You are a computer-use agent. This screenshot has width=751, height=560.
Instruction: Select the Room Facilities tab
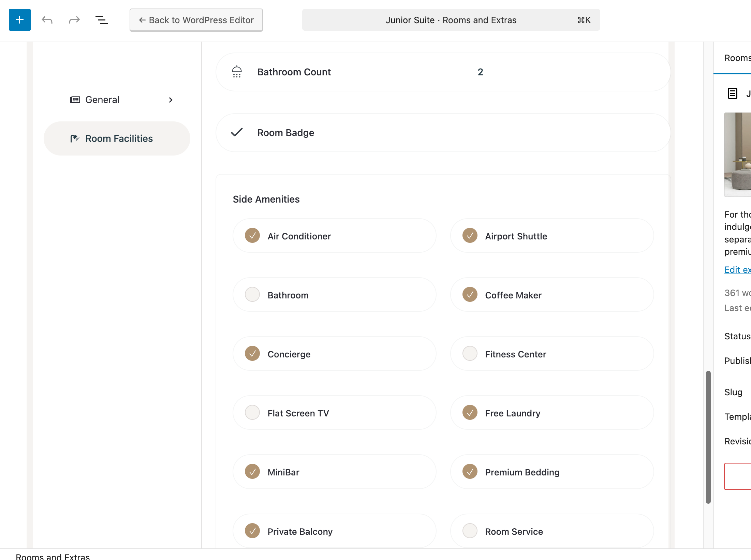pyautogui.click(x=117, y=138)
